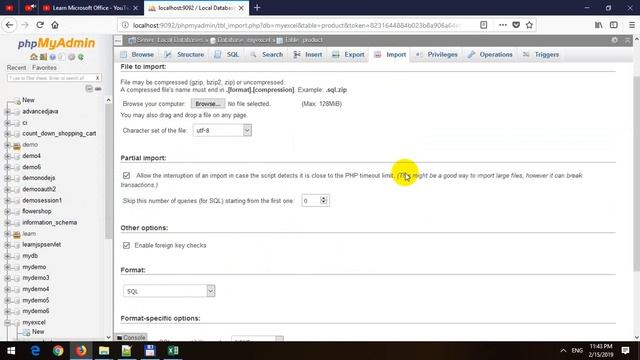Open phpMyAdmin Home icon in navigation panel
The width and height of the screenshot is (640, 360).
coord(33,57)
